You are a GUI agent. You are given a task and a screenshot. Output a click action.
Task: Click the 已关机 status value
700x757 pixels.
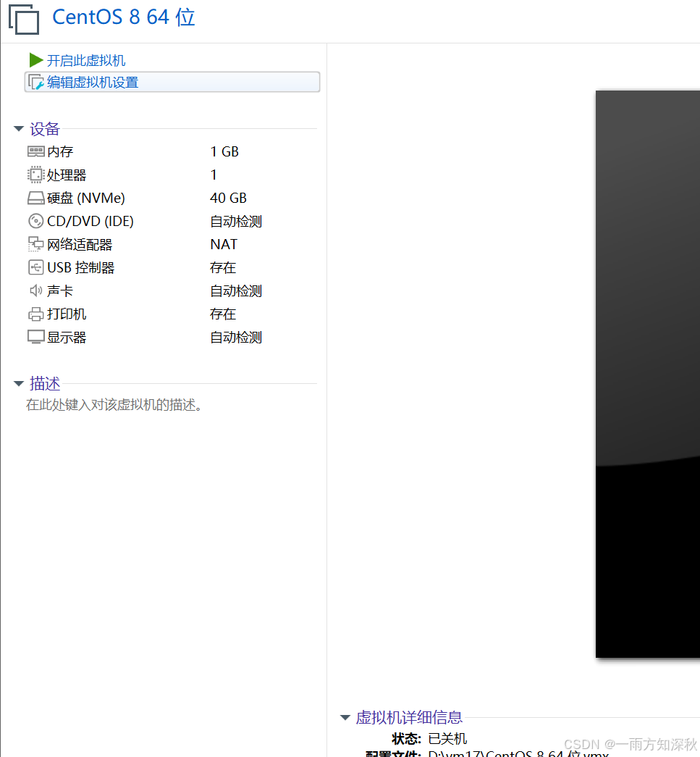tap(447, 739)
